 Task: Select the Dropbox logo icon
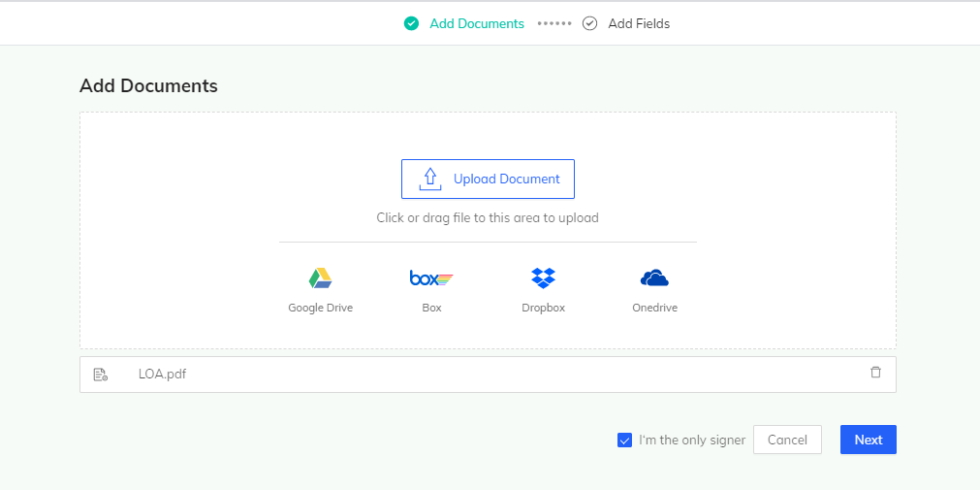[543, 278]
